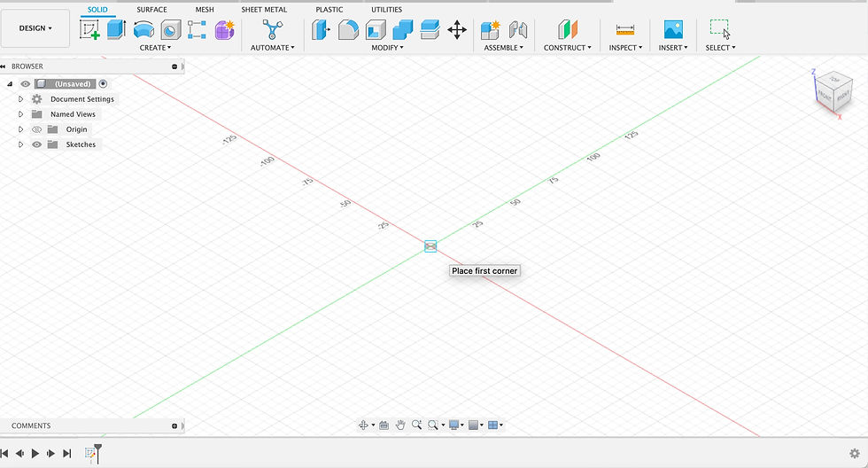Image resolution: width=868 pixels, height=468 pixels.
Task: Select the Combine tool
Action: pyautogui.click(x=402, y=29)
